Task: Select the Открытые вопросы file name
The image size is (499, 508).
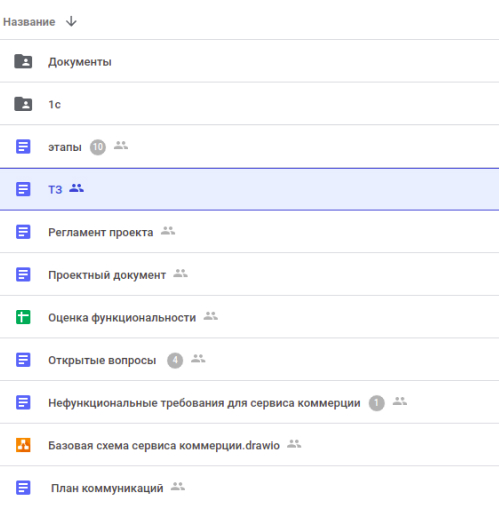Action: pos(102,360)
